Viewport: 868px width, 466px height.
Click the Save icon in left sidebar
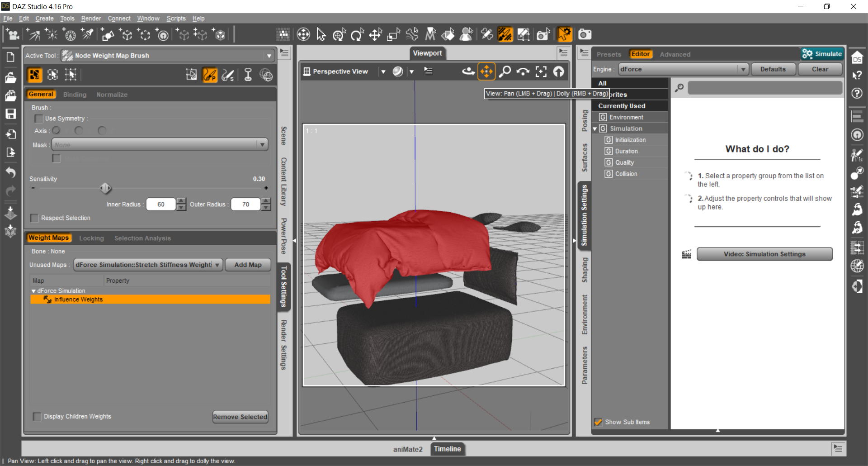(x=10, y=114)
